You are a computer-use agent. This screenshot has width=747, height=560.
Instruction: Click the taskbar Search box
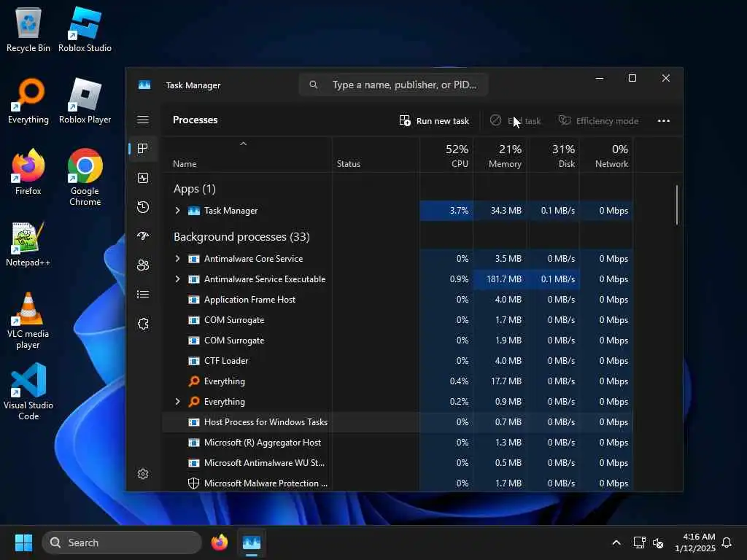122,542
